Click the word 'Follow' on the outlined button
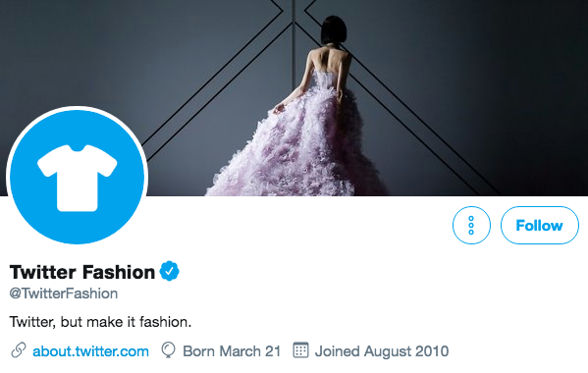This screenshot has height=373, width=588. coord(540,226)
